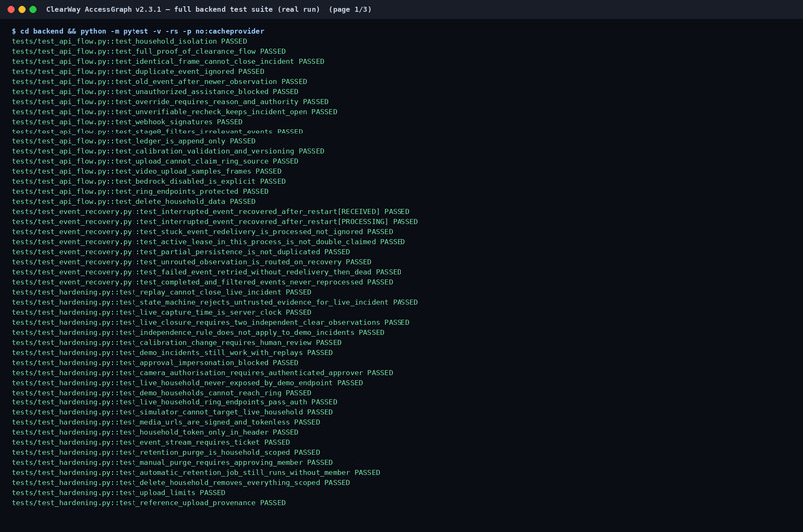Click the test_household_token_only_in_header line
The height and width of the screenshot is (532, 803).
[x=155, y=432]
